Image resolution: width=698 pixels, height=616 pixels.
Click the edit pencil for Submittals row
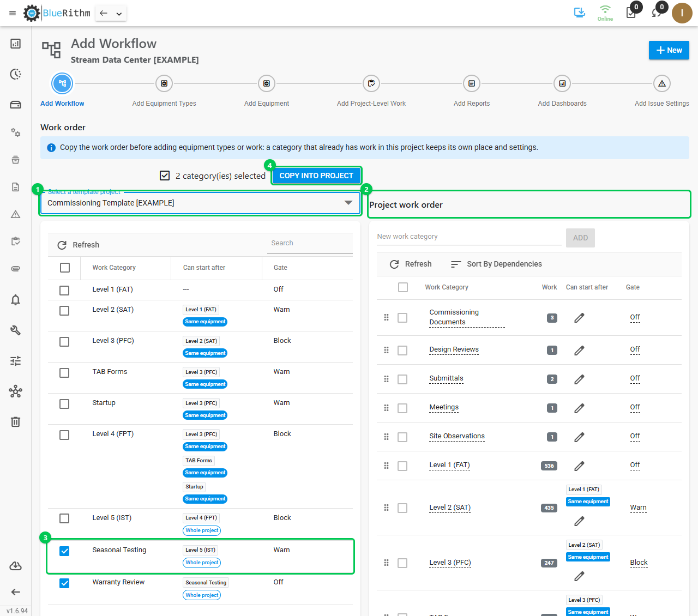point(579,379)
